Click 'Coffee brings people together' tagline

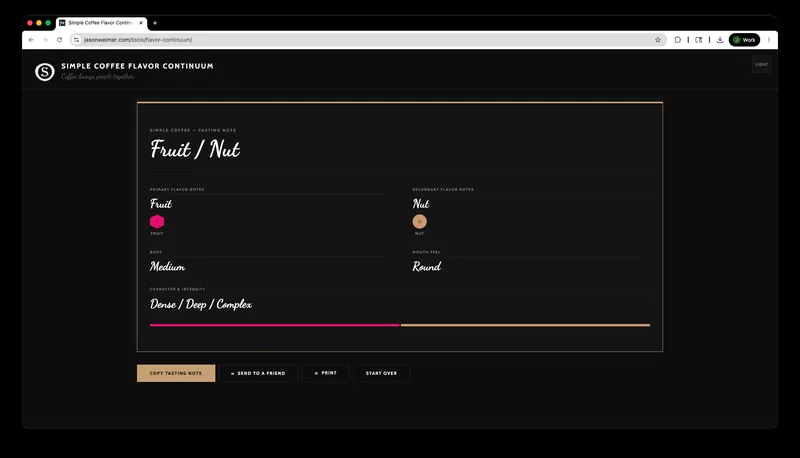(97, 77)
